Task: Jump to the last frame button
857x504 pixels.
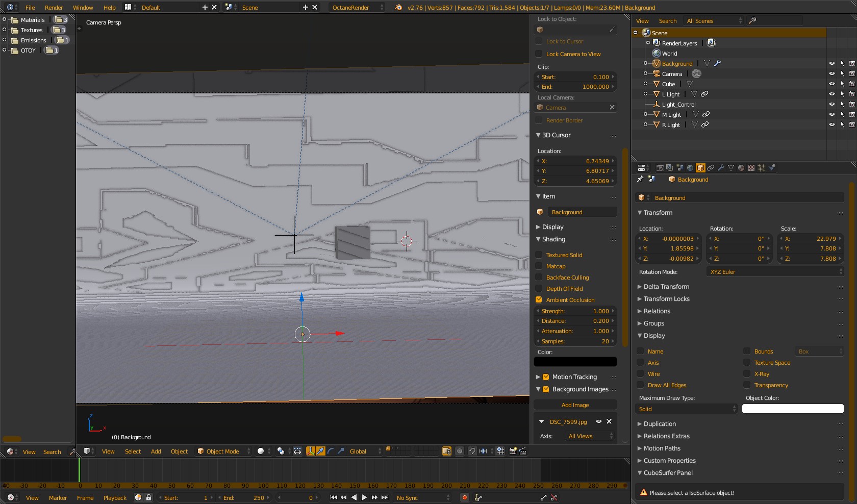Action: (385, 497)
